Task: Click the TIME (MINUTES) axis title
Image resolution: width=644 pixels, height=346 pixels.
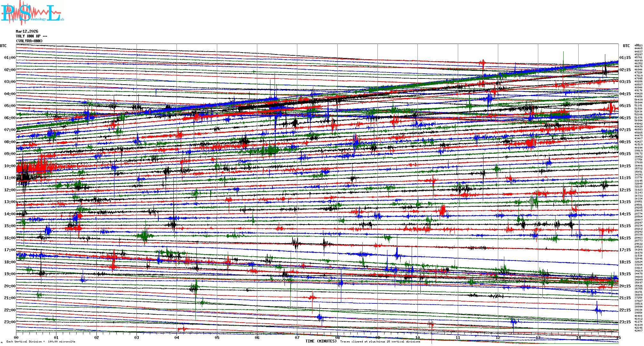Action: tap(321, 341)
